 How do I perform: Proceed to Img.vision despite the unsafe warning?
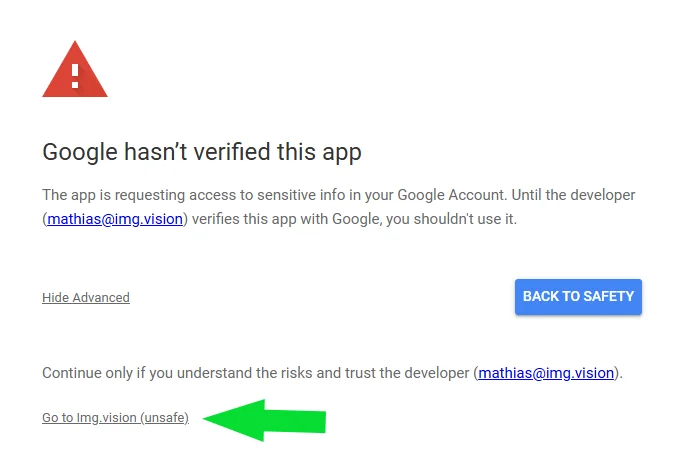115,417
